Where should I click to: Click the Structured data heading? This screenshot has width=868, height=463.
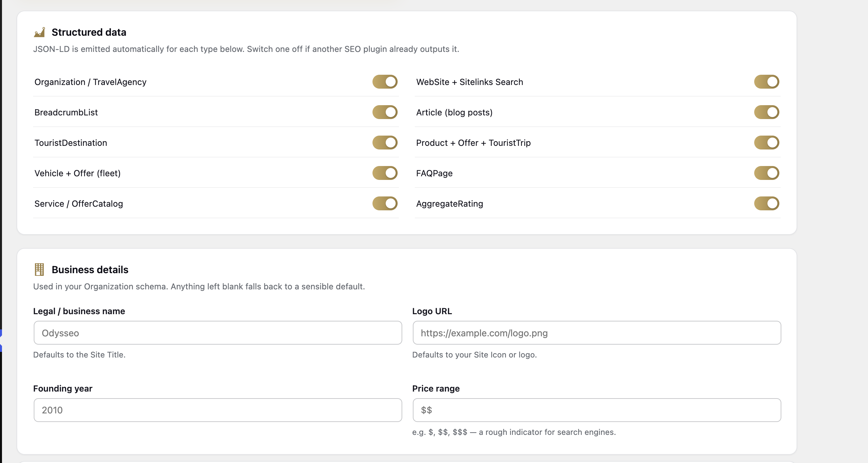tap(89, 32)
